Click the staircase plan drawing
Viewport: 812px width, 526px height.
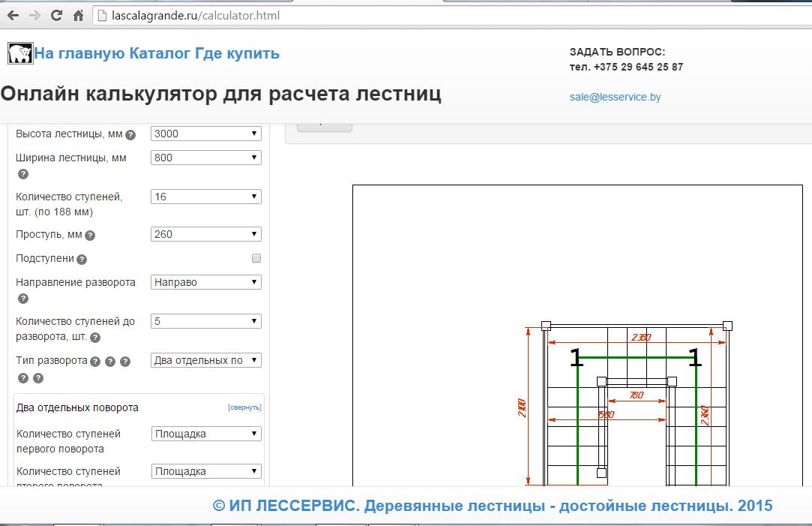[637, 404]
